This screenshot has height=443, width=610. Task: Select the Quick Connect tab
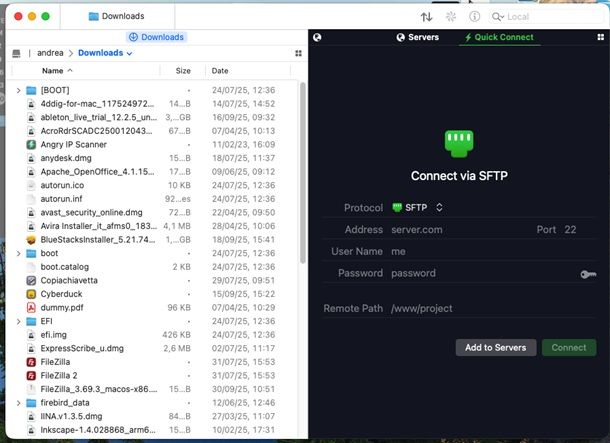tap(498, 37)
